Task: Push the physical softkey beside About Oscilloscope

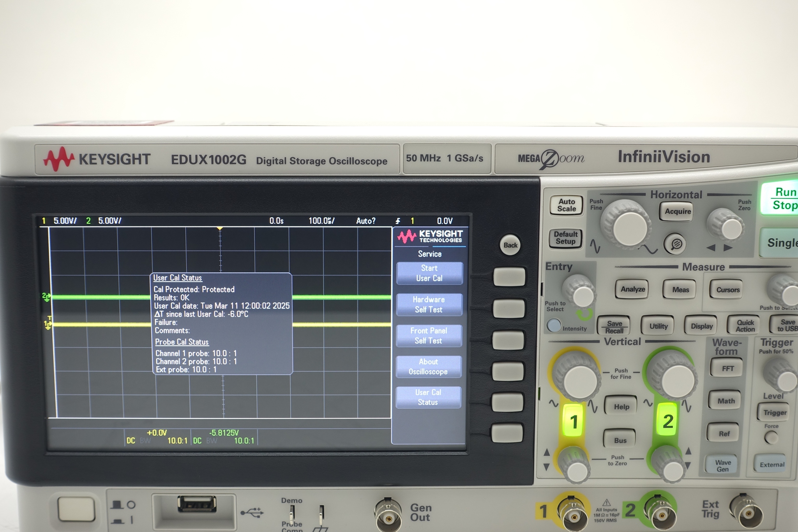Action: (508, 371)
